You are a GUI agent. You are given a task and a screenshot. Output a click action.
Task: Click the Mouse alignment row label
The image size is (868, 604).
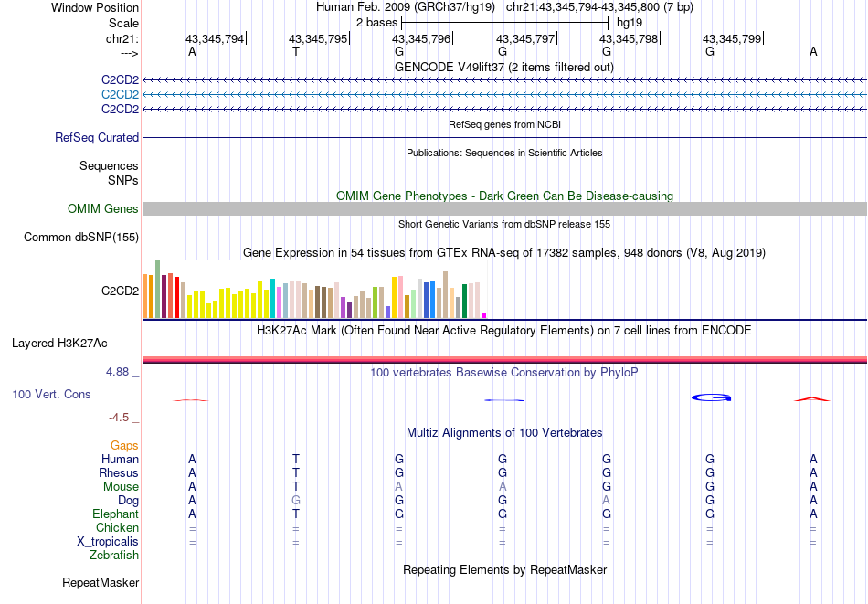[x=121, y=487]
